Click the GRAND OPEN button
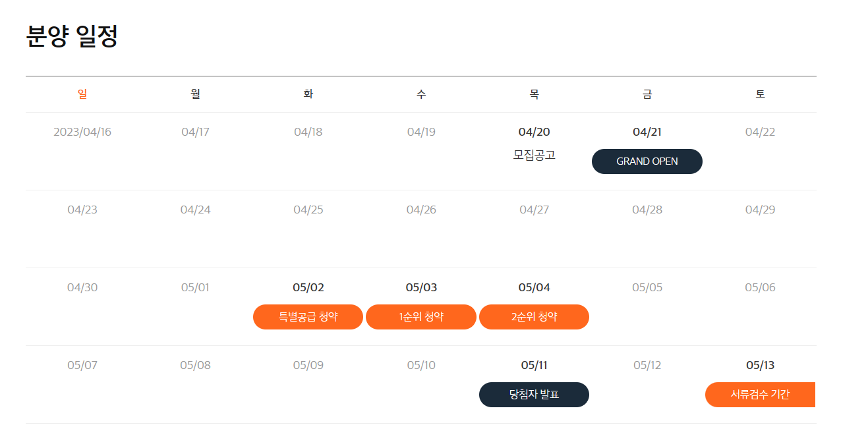 tap(647, 161)
